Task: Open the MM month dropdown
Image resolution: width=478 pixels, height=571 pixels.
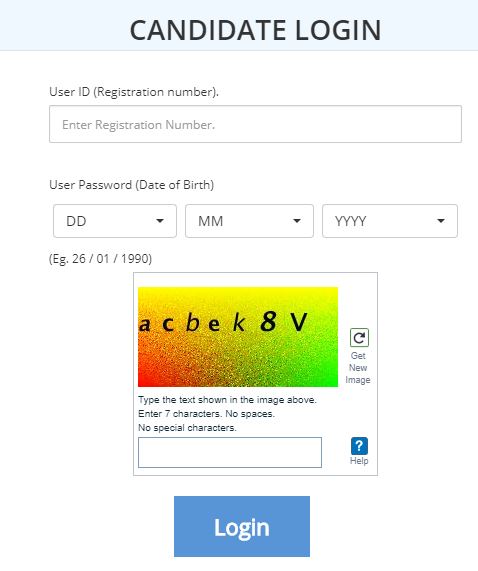Action: [249, 221]
